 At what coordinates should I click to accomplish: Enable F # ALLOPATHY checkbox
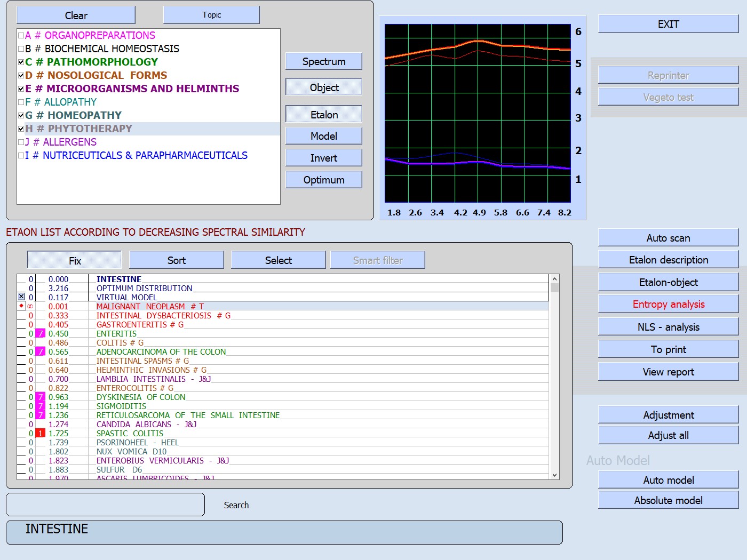[x=21, y=102]
